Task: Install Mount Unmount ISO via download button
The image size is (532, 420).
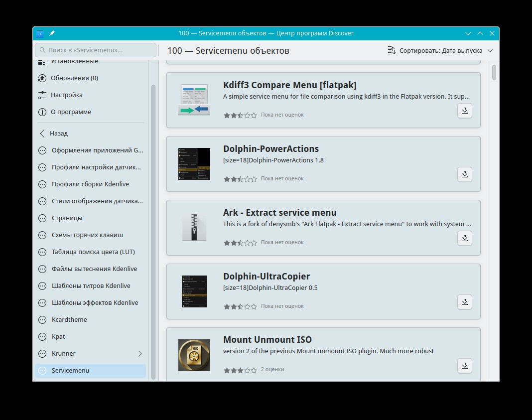Action: (464, 366)
